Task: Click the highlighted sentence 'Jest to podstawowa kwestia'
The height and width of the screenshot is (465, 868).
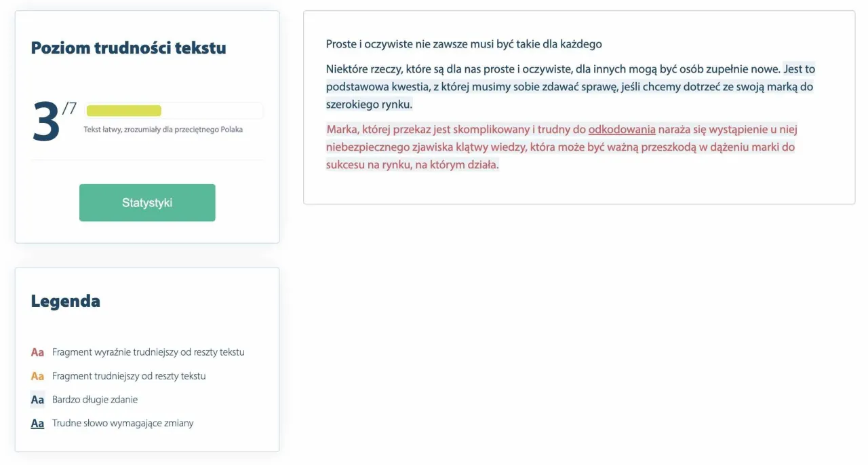Action: (570, 87)
